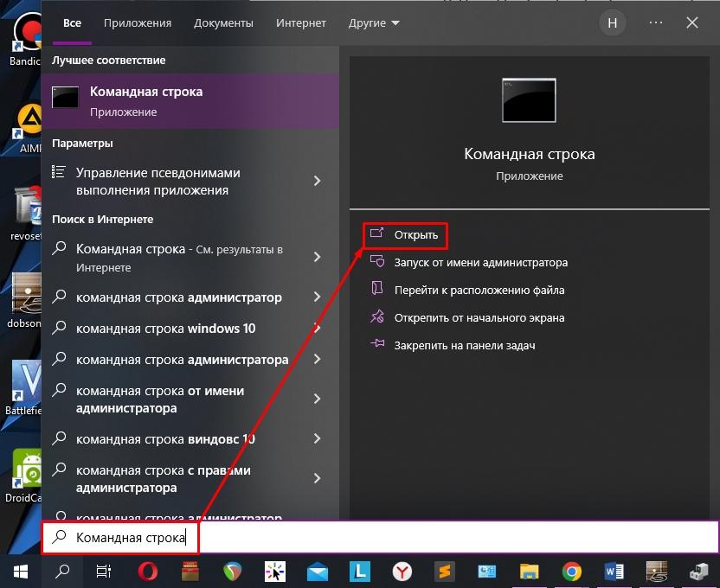Switch to the Документы tab
720x588 pixels.
coord(223,23)
